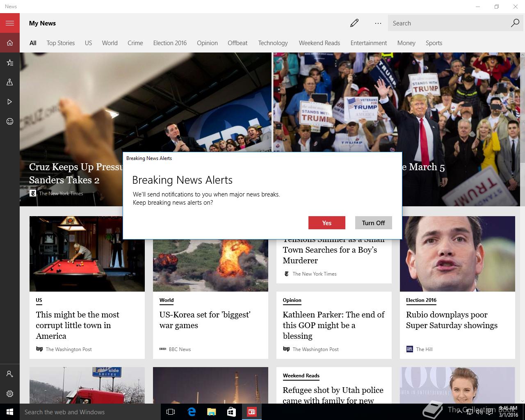525x420 pixels.
Task: Open the Action Center notification icon
Action: [x=490, y=412]
